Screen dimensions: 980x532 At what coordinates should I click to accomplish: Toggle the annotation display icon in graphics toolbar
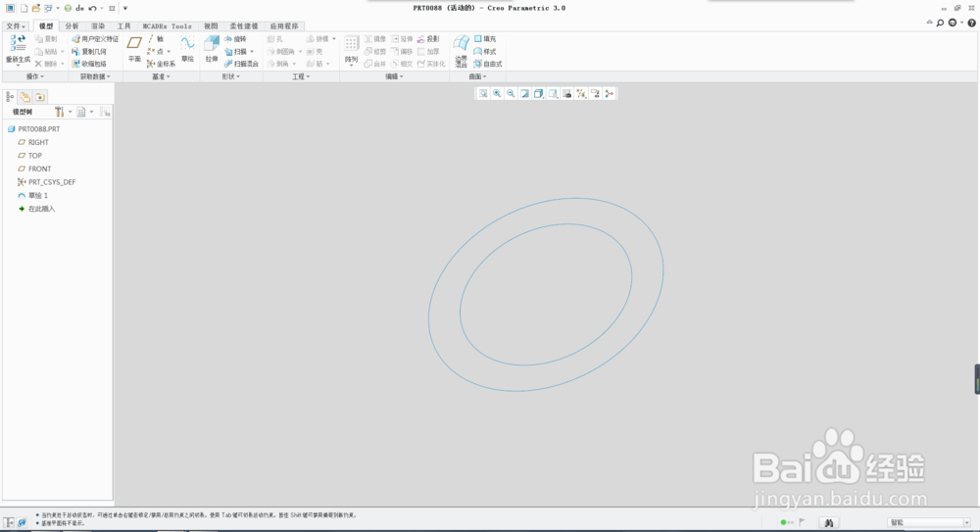[x=595, y=94]
